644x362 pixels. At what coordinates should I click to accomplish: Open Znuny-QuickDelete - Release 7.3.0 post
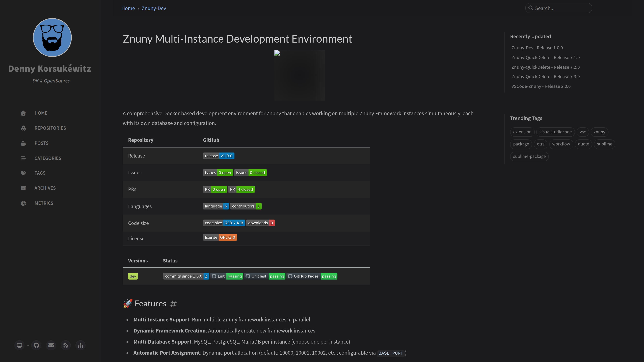[x=546, y=76]
